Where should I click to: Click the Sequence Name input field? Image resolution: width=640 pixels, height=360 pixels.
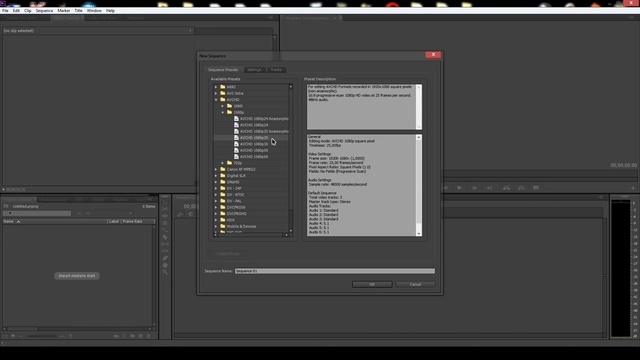point(335,271)
